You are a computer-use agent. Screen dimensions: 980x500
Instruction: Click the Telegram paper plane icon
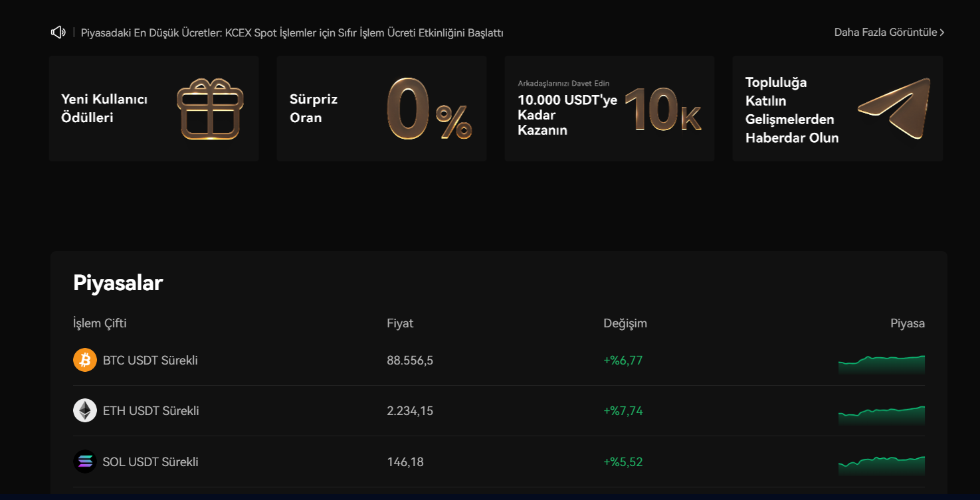click(894, 108)
